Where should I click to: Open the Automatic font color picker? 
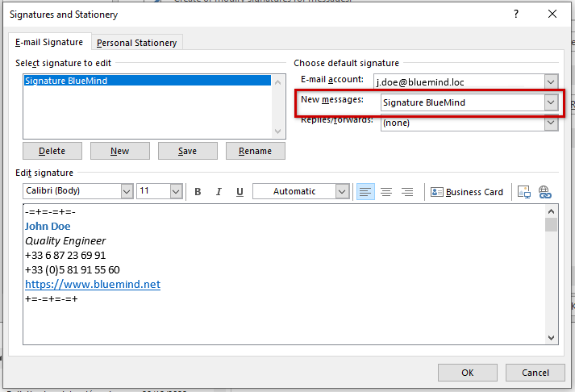342,191
